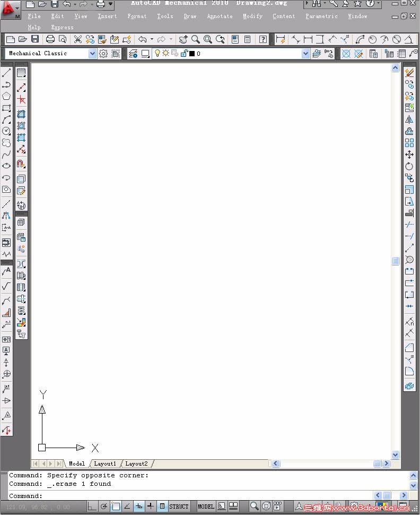Select the Spline curve tool
Screen dimensions: 420x515
[6, 154]
